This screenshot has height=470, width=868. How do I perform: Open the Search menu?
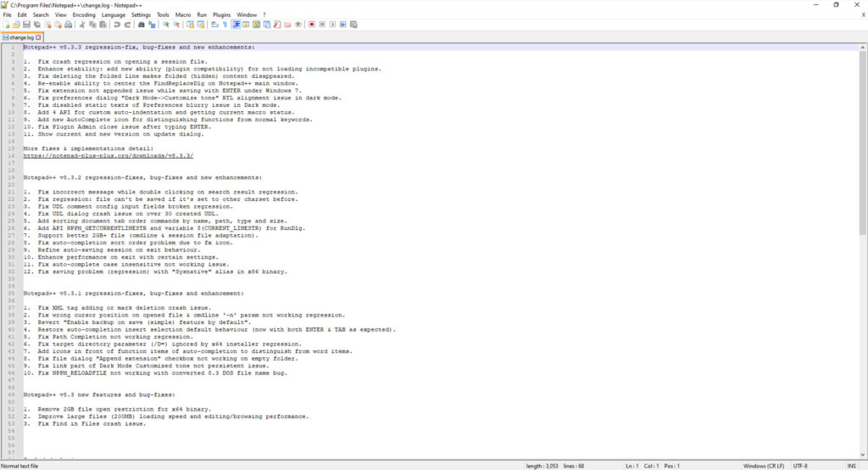(41, 15)
